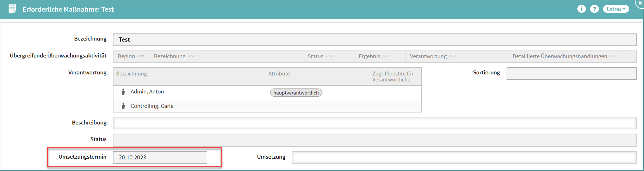Sort the activity table by Status
The height and width of the screenshot is (171, 644).
pyautogui.click(x=320, y=56)
